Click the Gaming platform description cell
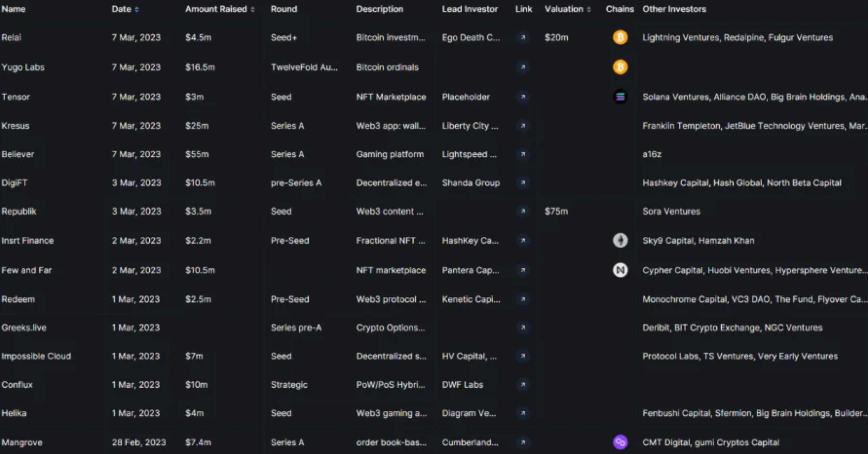 (x=390, y=154)
